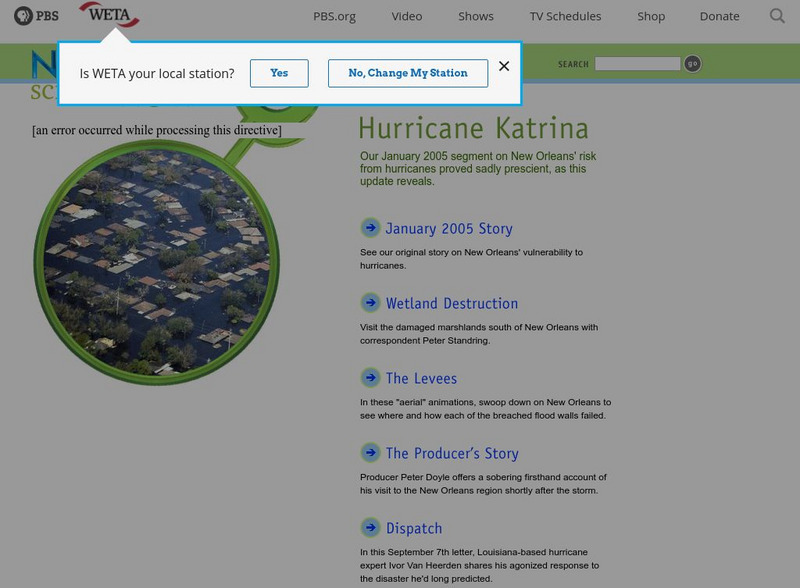Click the 'Our January 2005 segment' intro paragraph
The height and width of the screenshot is (588, 800).
pyautogui.click(x=478, y=168)
